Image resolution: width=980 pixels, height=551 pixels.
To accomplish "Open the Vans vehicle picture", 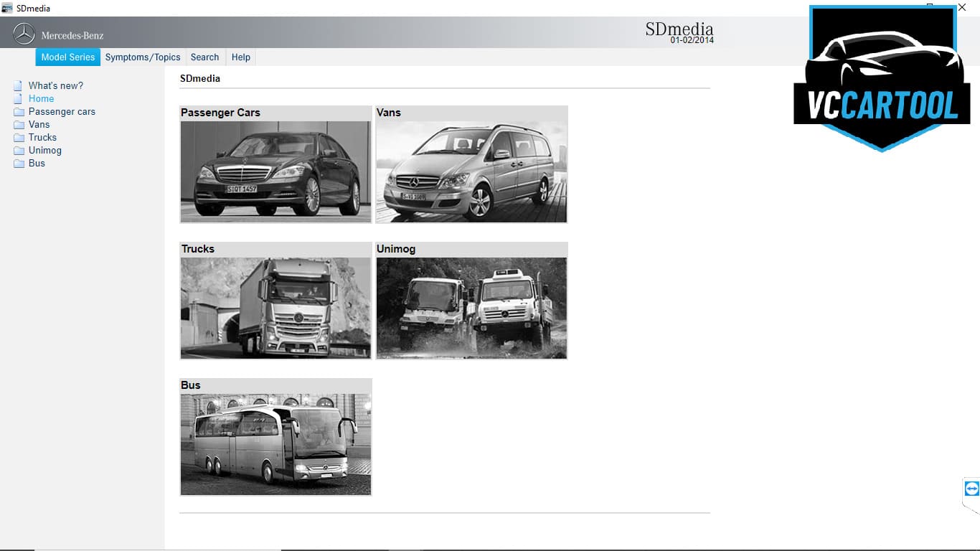I will [x=471, y=171].
